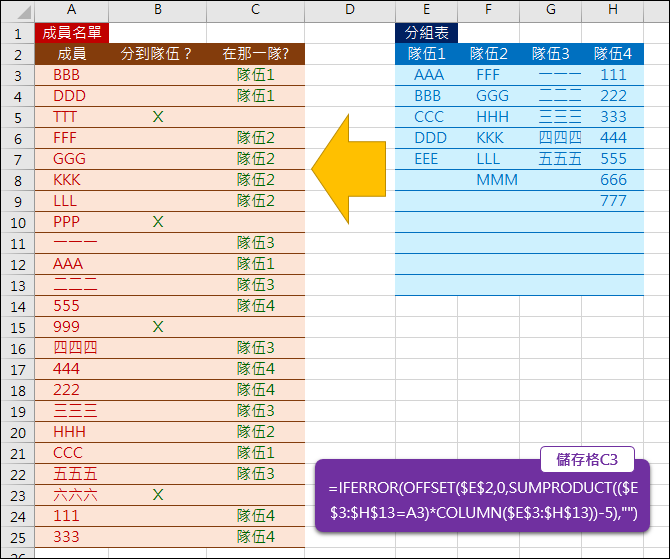Select row 1 header
The width and height of the screenshot is (670, 559).
tap(18, 33)
